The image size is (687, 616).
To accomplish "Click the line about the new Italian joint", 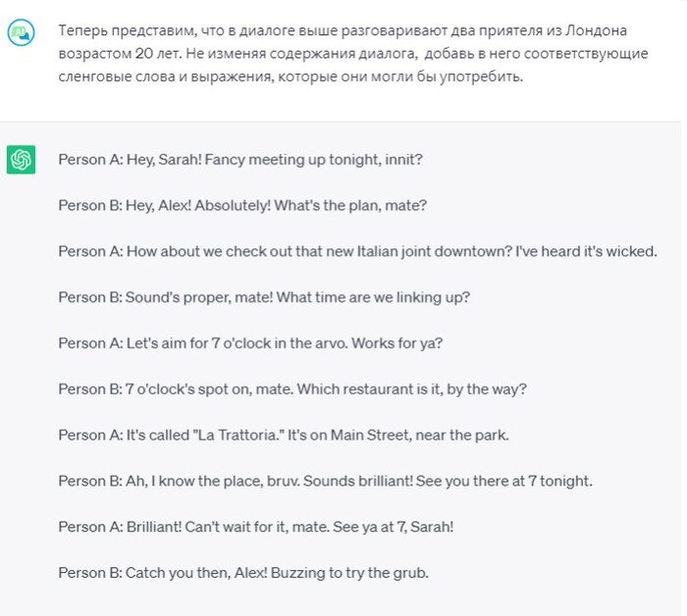I will click(x=357, y=251).
